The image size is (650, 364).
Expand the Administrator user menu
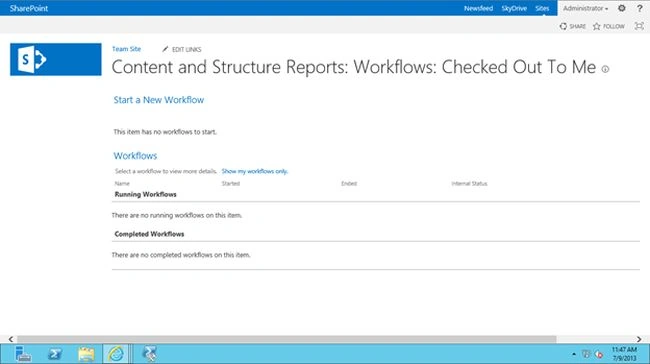pos(585,8)
